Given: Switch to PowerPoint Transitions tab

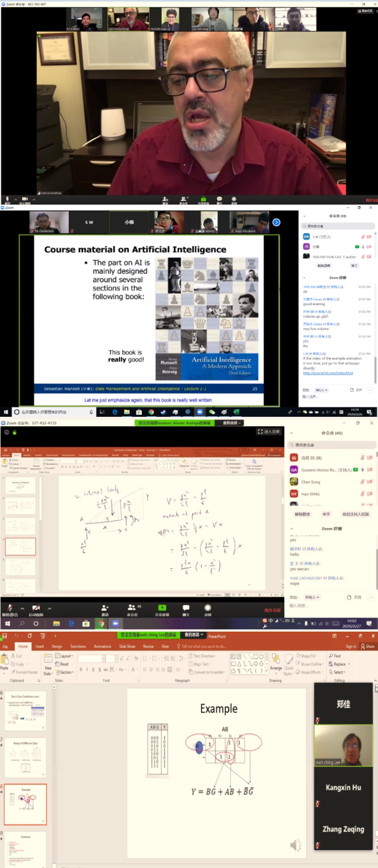Looking at the screenshot, I should (78, 646).
